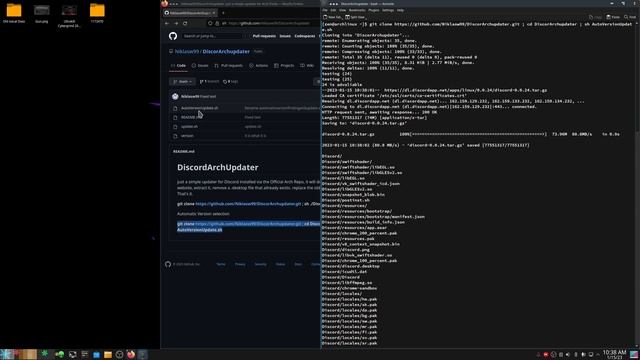Click the Konsole vertical scrollbar
The height and width of the screenshot is (360, 640).
tap(637, 184)
